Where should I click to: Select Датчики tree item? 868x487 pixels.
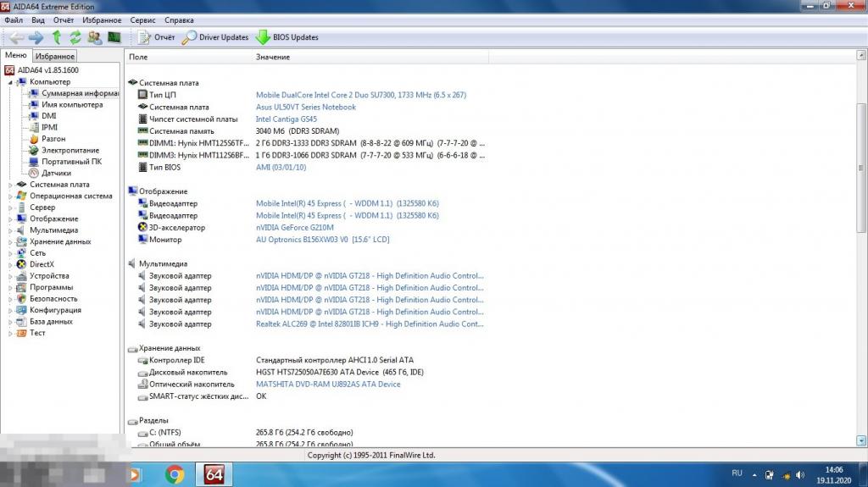(56, 174)
